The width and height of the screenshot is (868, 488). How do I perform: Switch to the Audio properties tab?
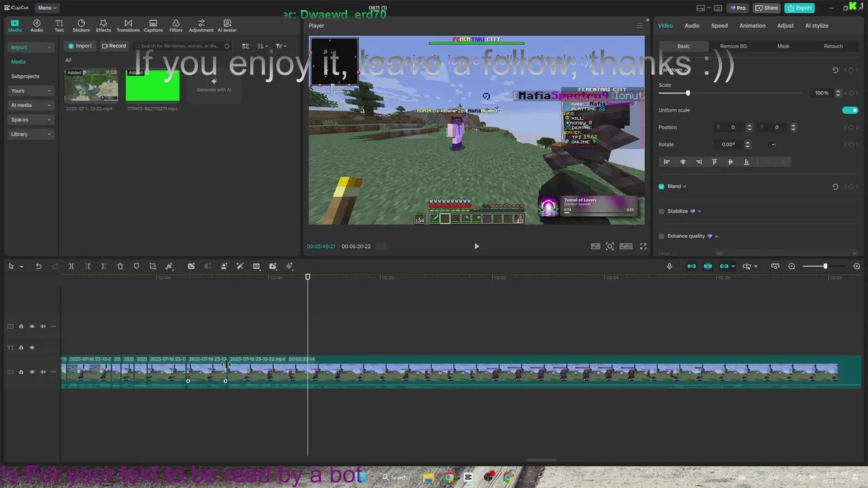(692, 26)
